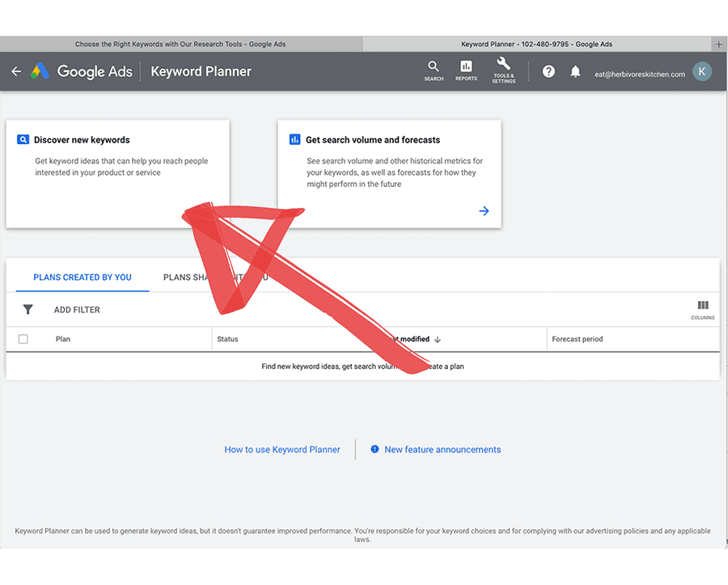728x585 pixels.
Task: Open the Reports menu icon
Action: point(466,71)
